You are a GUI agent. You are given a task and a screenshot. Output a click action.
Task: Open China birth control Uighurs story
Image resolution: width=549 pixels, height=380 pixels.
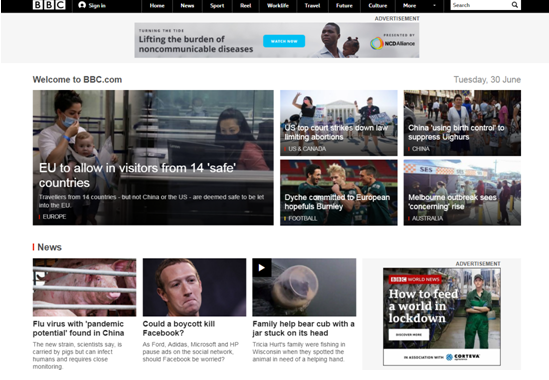pyautogui.click(x=456, y=132)
